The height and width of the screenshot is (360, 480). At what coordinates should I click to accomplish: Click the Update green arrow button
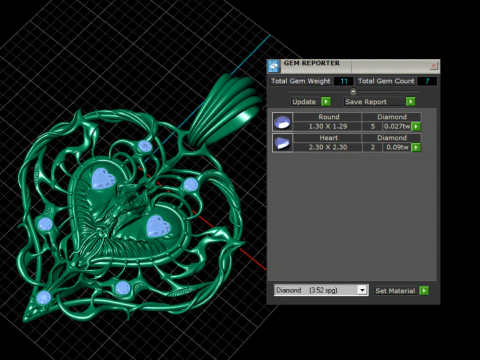point(326,101)
